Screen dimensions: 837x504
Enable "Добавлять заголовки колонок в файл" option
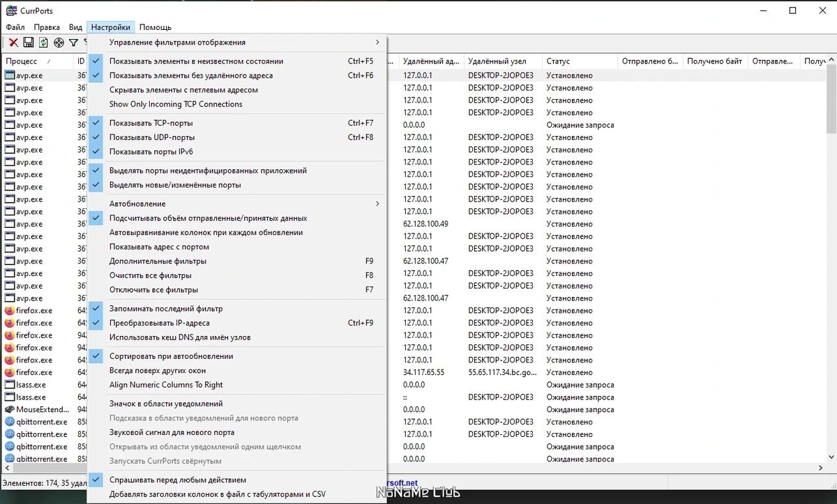tap(236, 494)
